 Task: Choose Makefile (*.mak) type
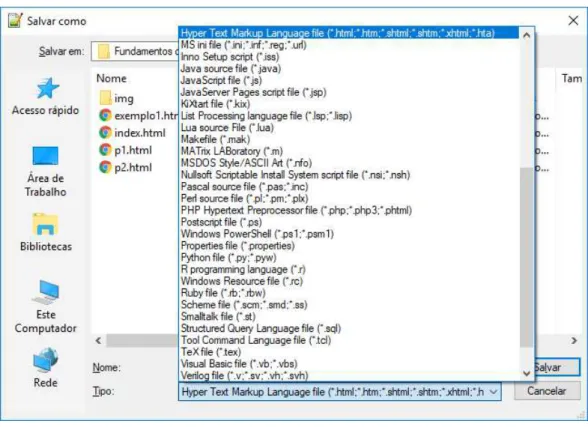pyautogui.click(x=349, y=139)
